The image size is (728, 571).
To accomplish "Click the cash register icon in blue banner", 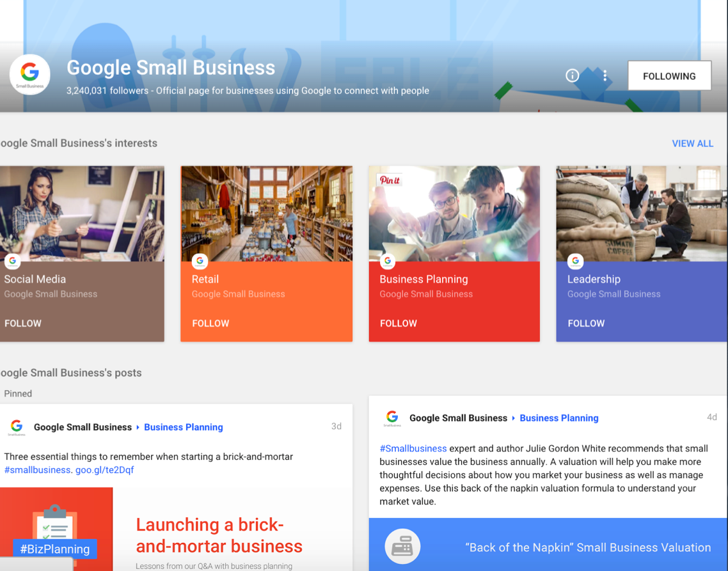I will [402, 547].
